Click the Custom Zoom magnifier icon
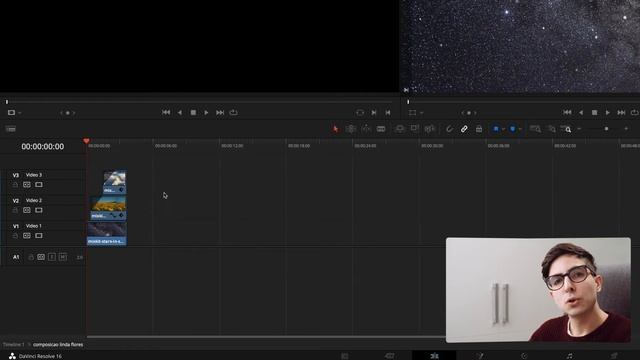Screen dimensions: 640x360 pyautogui.click(x=566, y=129)
